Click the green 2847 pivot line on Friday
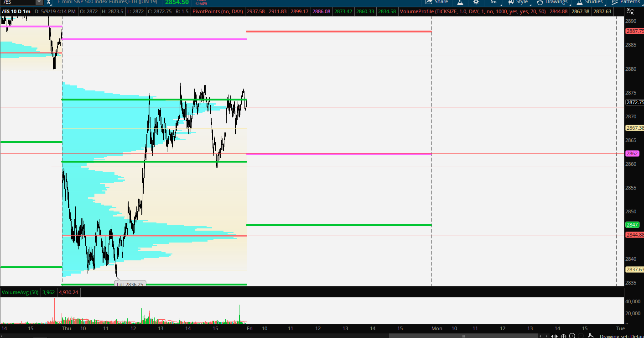Screen dimensions: 644x338 [338, 225]
